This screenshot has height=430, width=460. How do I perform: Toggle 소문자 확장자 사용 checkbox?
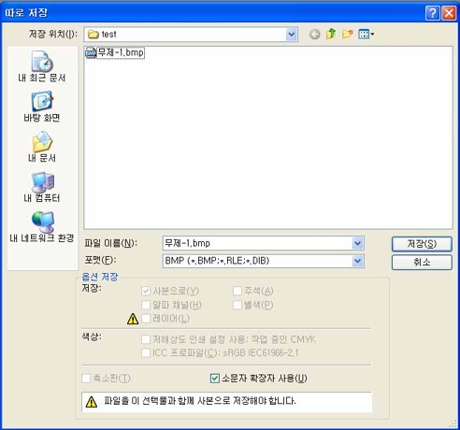point(215,378)
